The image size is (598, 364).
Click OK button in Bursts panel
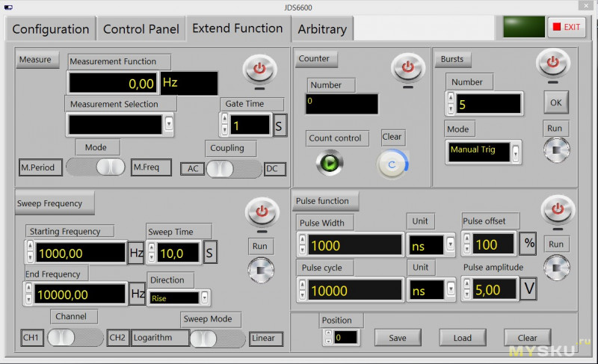pos(555,102)
